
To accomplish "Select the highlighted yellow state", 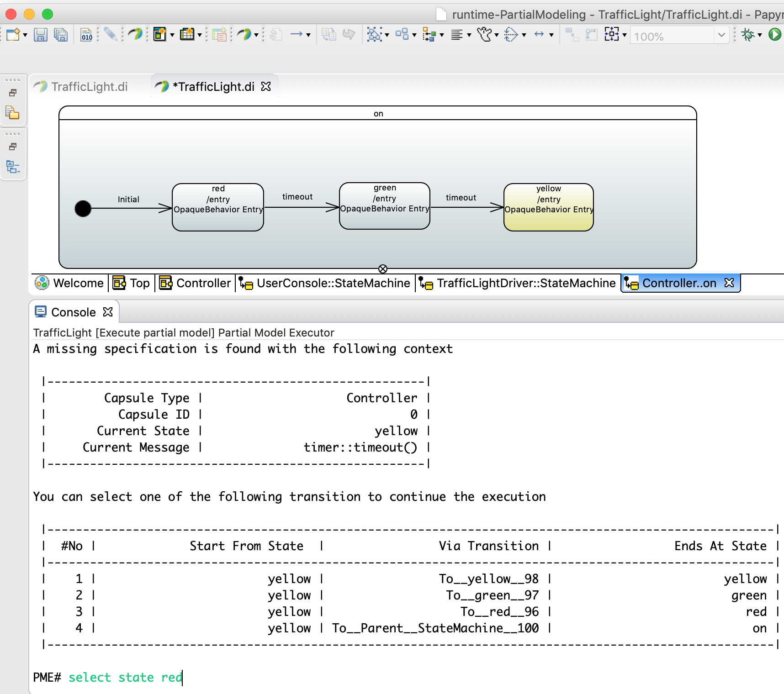I will tap(549, 207).
